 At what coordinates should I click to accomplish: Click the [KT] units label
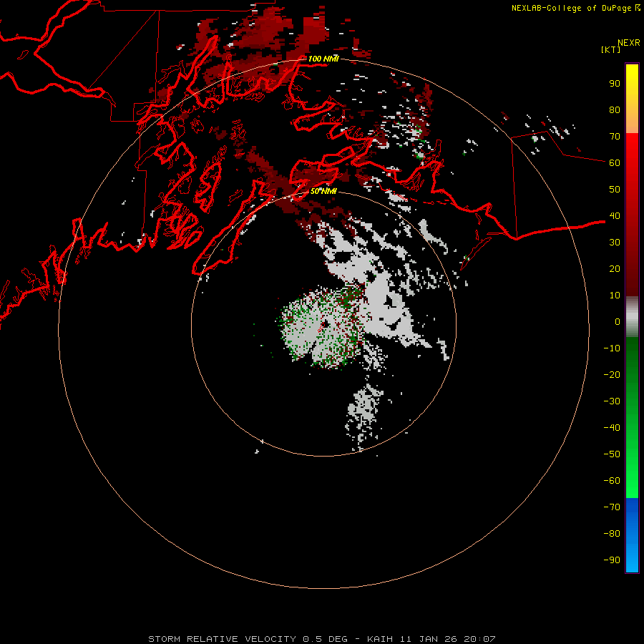[x=611, y=49]
